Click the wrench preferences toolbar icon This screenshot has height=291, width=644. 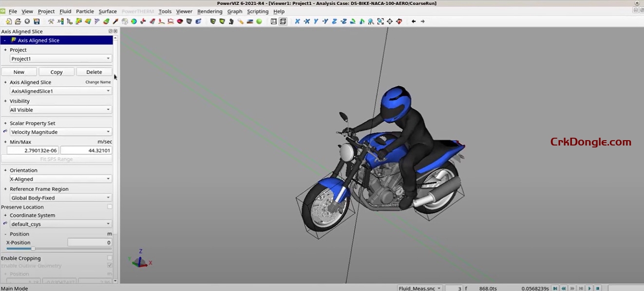click(x=51, y=21)
